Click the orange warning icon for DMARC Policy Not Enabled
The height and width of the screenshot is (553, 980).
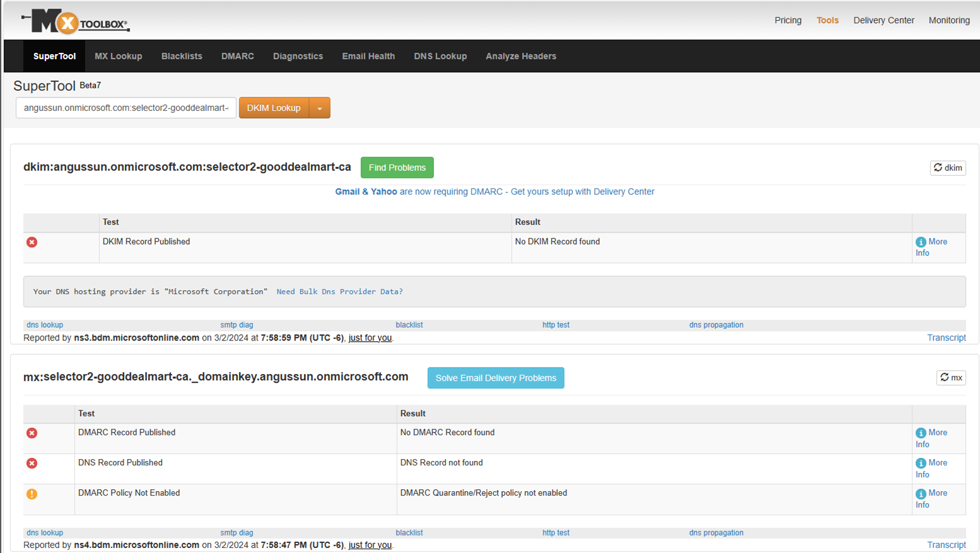point(32,494)
